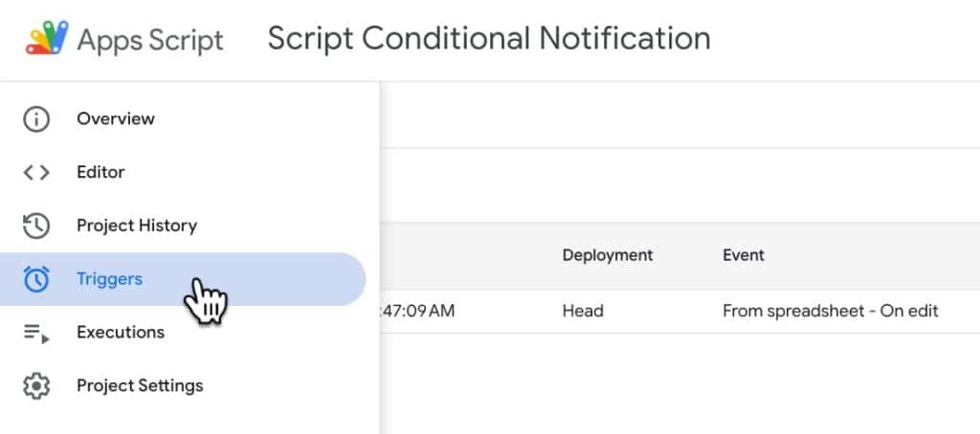Click the Apps Script title text
980x434 pixels.
(150, 40)
